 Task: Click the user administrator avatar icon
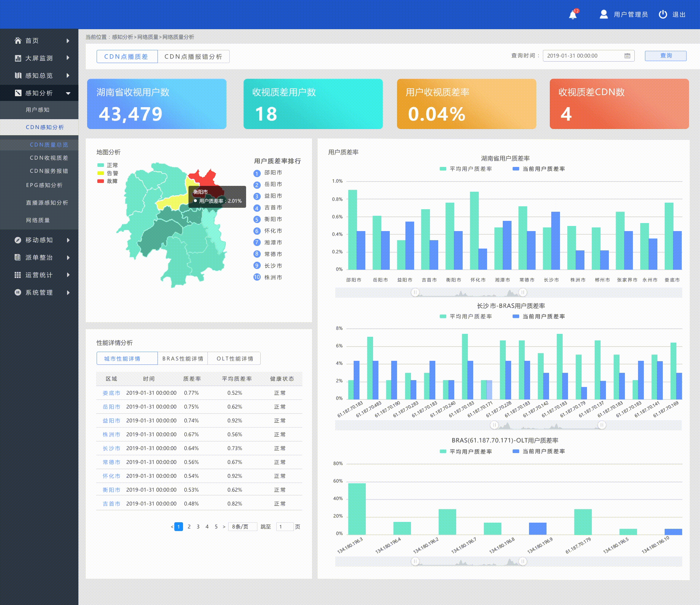tap(604, 14)
